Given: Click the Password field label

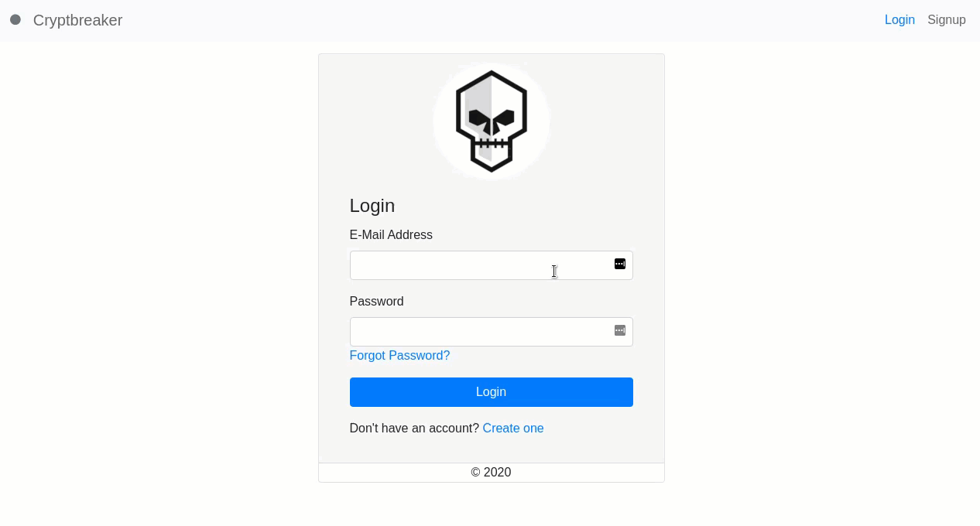Looking at the screenshot, I should click(377, 302).
